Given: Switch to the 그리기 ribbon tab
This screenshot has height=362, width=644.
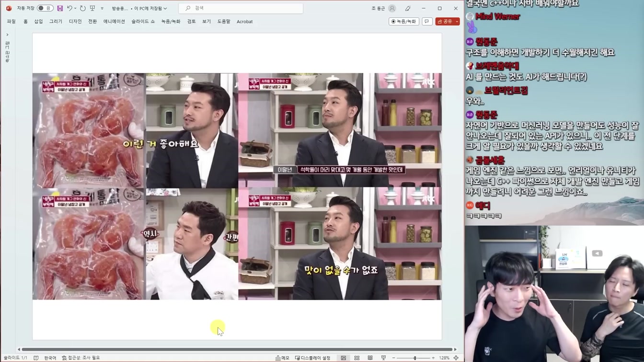Looking at the screenshot, I should (x=56, y=22).
